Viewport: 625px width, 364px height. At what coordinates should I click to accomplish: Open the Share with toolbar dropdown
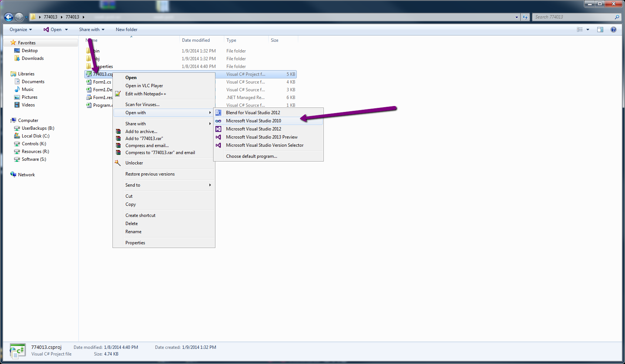click(92, 30)
